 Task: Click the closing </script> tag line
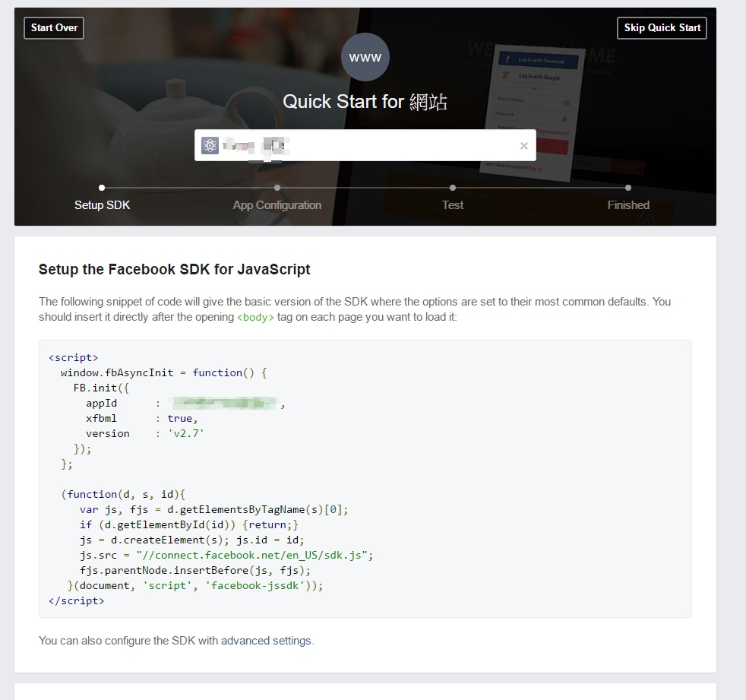[x=76, y=601]
